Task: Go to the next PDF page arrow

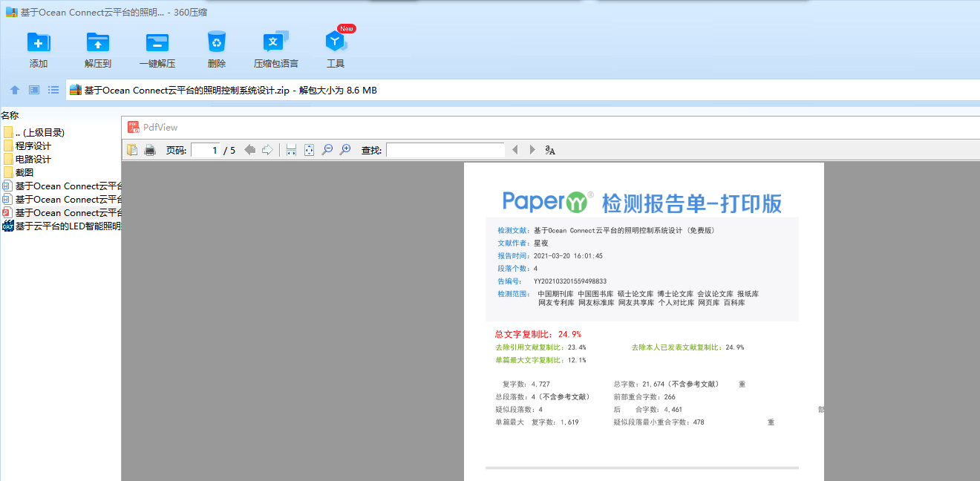Action: click(x=267, y=150)
